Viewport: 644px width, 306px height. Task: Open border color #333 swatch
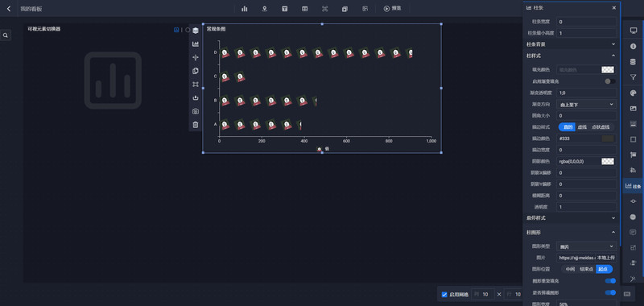(x=608, y=139)
